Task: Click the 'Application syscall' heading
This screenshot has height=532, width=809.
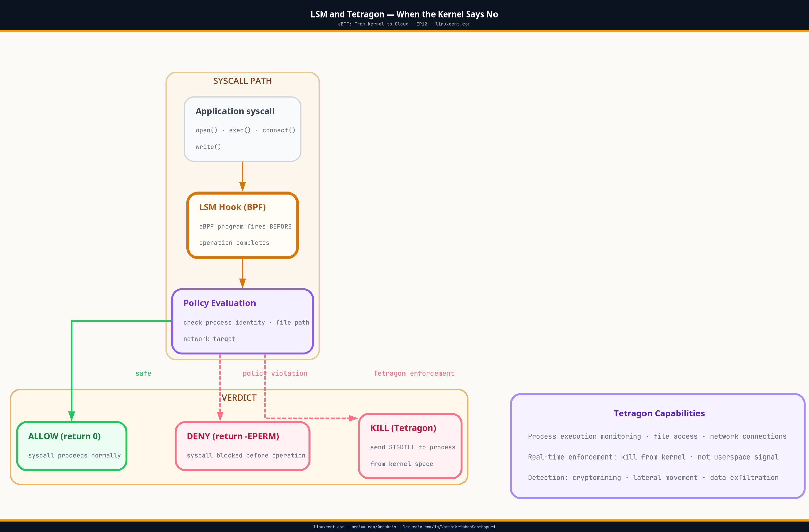Action: click(235, 111)
